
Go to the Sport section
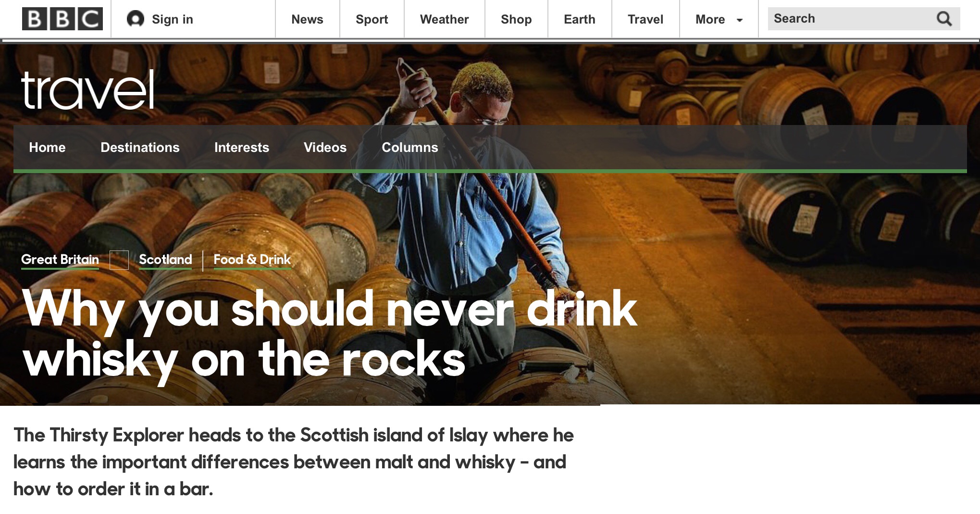[x=372, y=19]
